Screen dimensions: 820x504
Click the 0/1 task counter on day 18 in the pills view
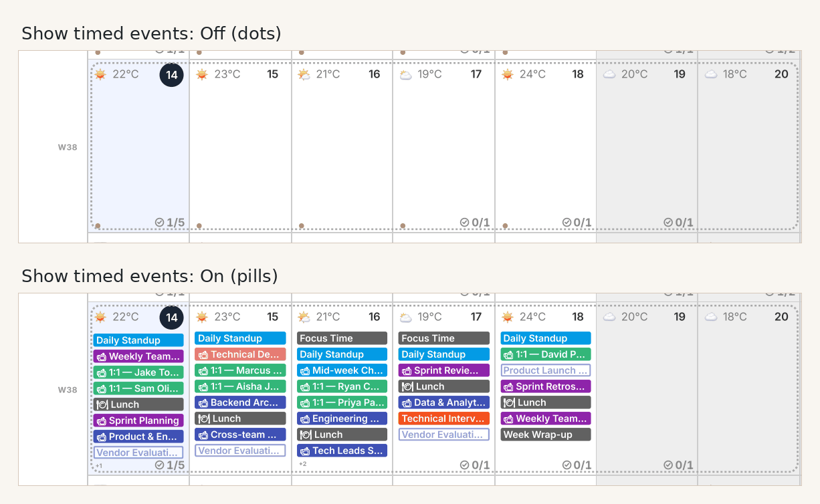coord(577,465)
